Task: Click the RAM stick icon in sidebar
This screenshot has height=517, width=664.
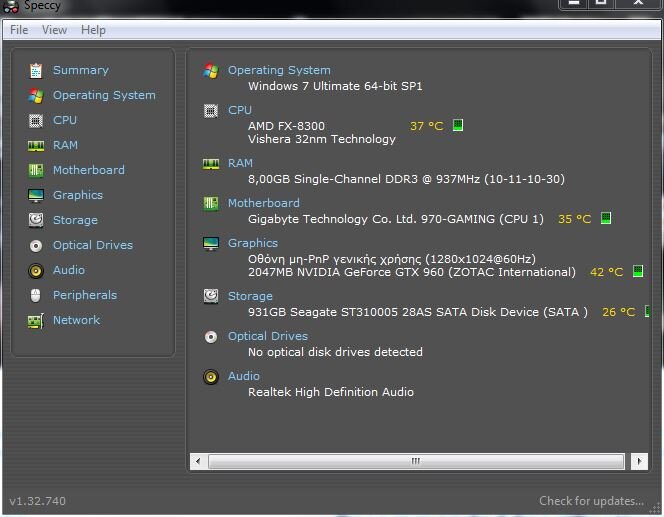Action: pos(36,146)
